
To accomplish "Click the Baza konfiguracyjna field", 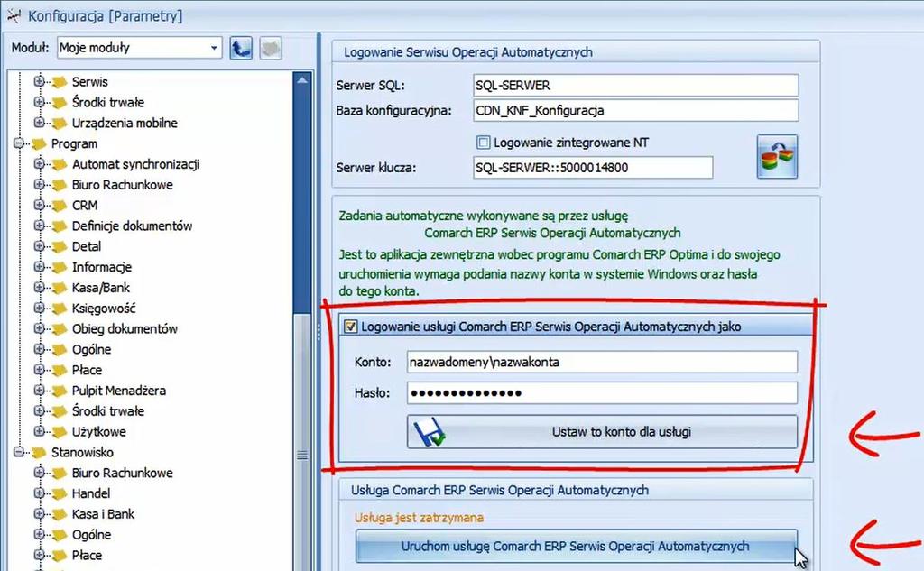I will click(636, 110).
